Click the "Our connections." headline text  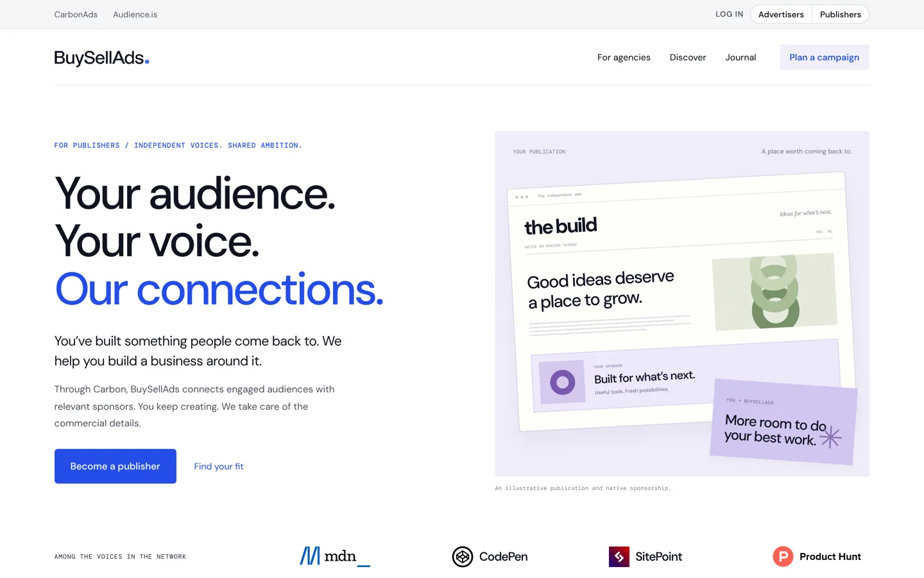pos(219,289)
